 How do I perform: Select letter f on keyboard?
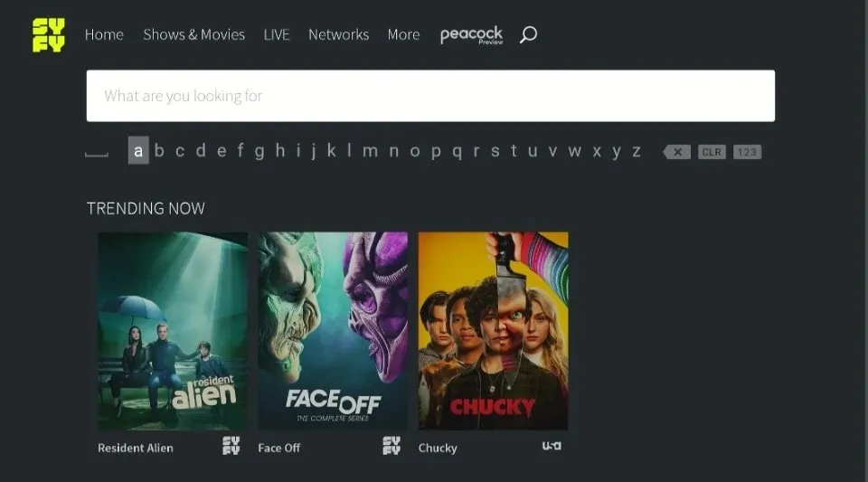pos(241,150)
